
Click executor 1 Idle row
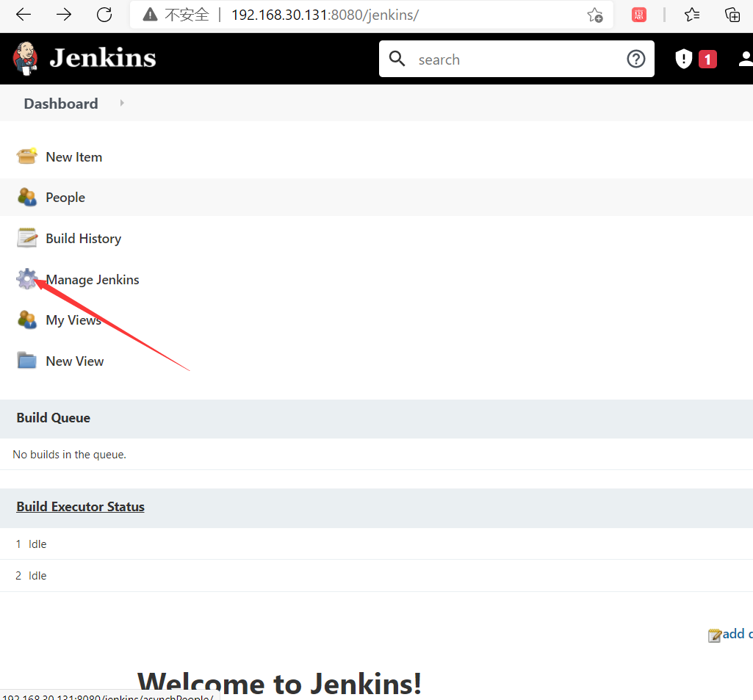pos(376,544)
